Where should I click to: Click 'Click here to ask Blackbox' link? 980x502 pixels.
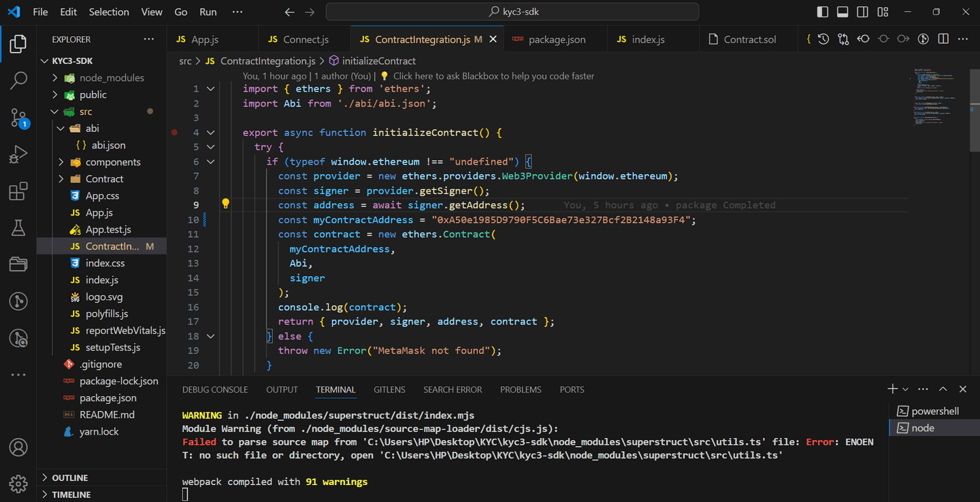tap(493, 76)
